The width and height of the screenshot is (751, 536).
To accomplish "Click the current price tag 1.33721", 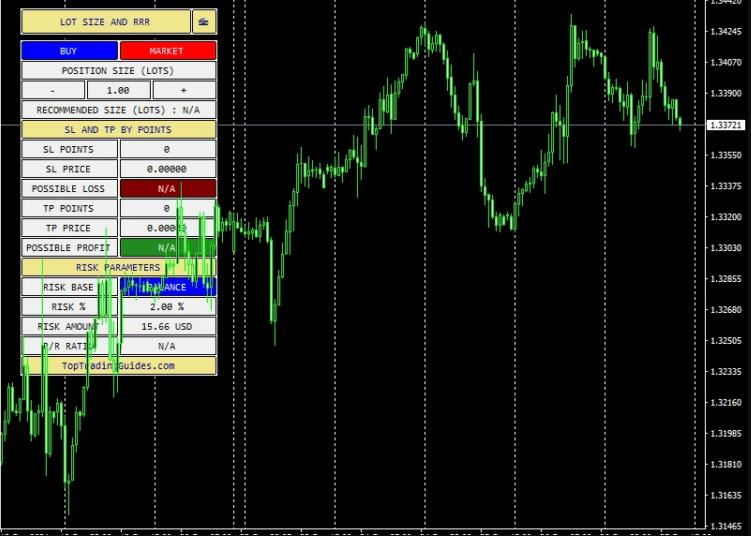I will (x=726, y=125).
